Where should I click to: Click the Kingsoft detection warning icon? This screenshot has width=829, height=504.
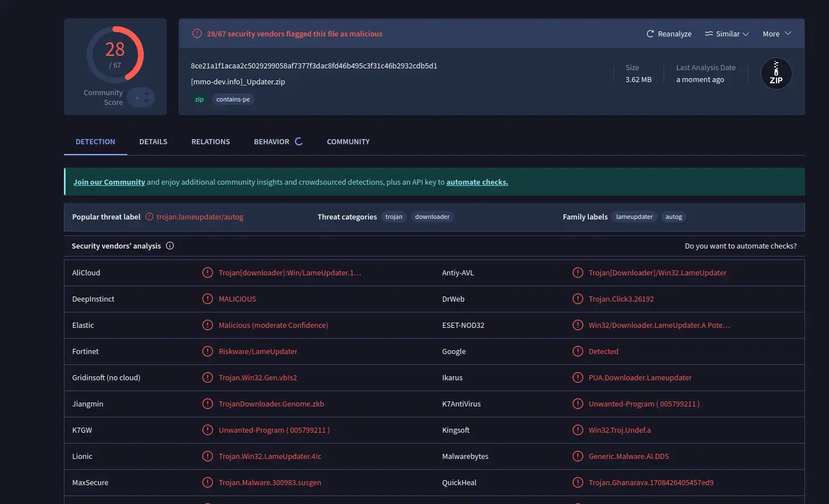(578, 430)
